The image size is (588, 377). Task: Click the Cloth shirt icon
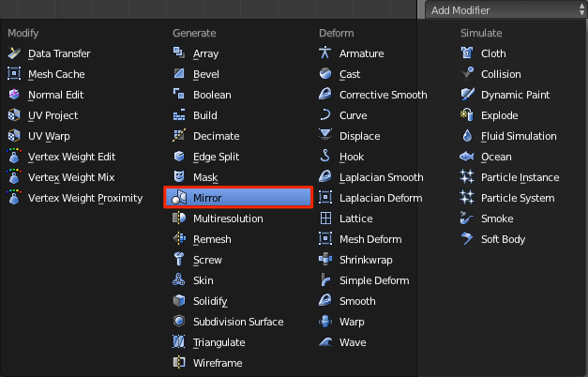pyautogui.click(x=467, y=53)
